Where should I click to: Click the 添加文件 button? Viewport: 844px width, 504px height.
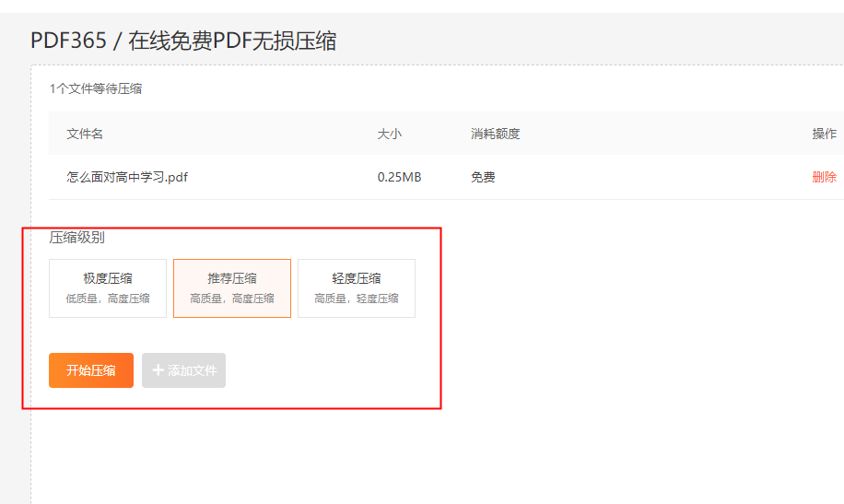[x=183, y=370]
